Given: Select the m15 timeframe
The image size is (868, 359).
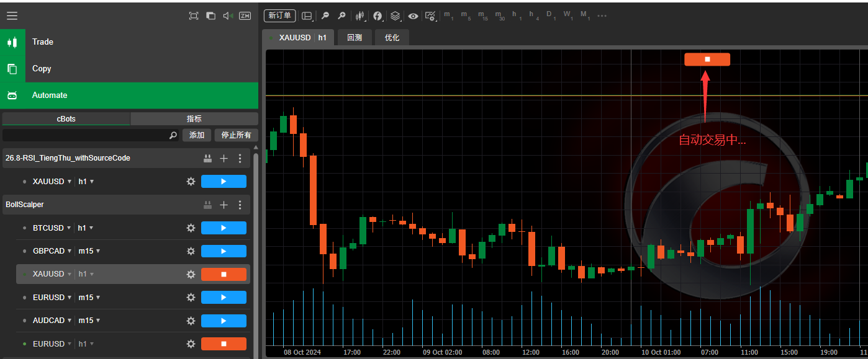Looking at the screenshot, I should [x=482, y=16].
